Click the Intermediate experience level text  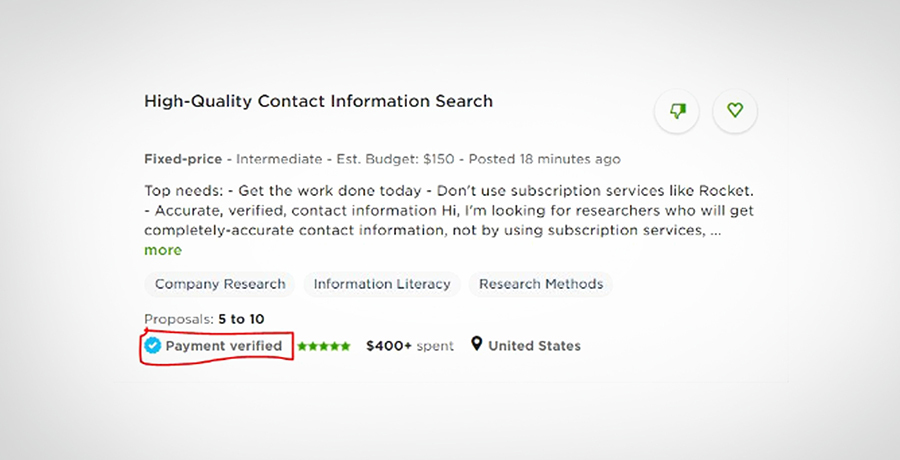pyautogui.click(x=279, y=159)
